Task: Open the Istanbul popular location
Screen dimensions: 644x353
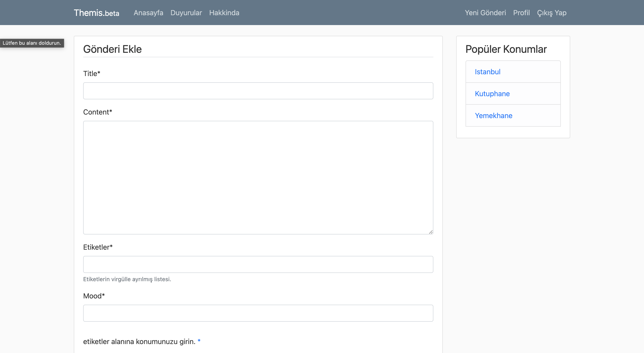Action: tap(487, 72)
